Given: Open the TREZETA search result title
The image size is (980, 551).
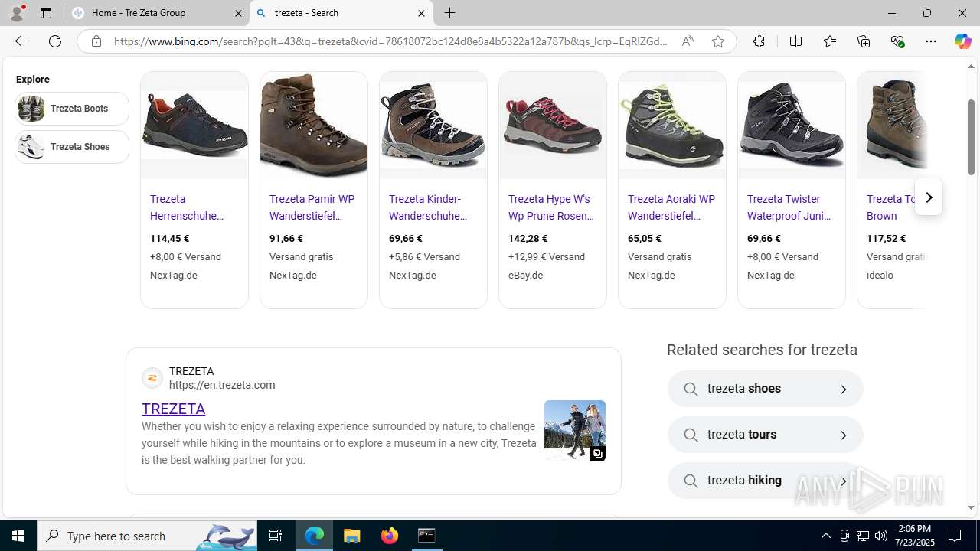Looking at the screenshot, I should (x=173, y=409).
